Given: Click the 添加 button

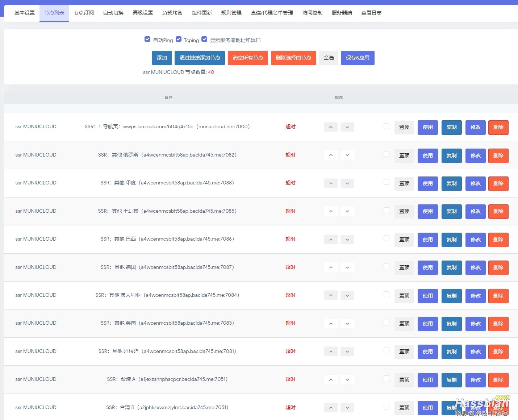Looking at the screenshot, I should [162, 58].
